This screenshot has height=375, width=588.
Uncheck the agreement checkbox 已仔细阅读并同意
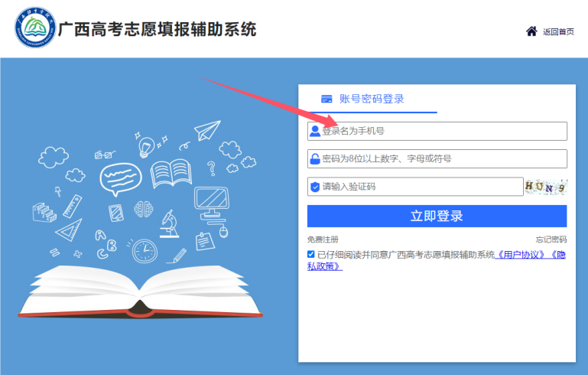point(311,254)
